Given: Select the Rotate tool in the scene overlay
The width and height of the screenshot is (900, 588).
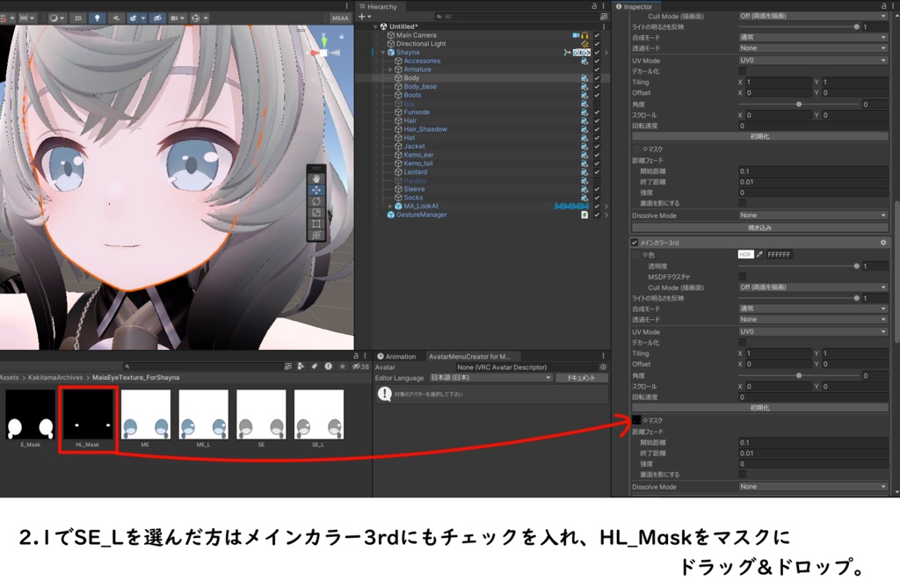Looking at the screenshot, I should pos(316,201).
